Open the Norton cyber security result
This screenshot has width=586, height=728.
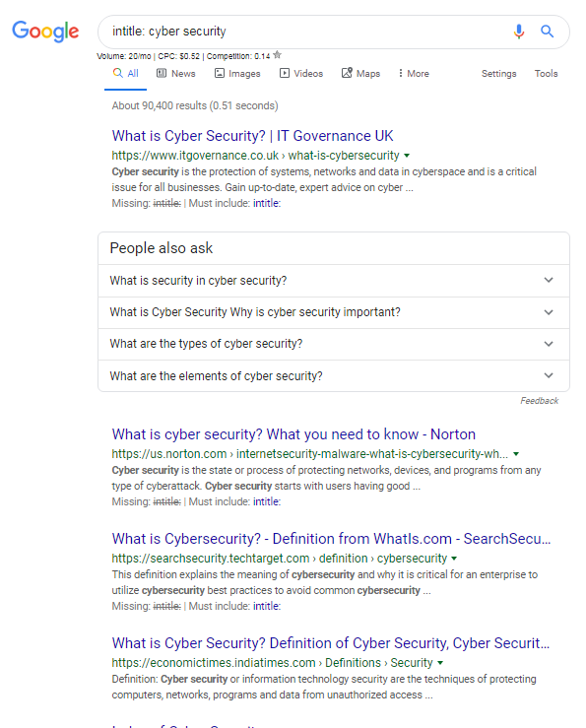click(293, 434)
